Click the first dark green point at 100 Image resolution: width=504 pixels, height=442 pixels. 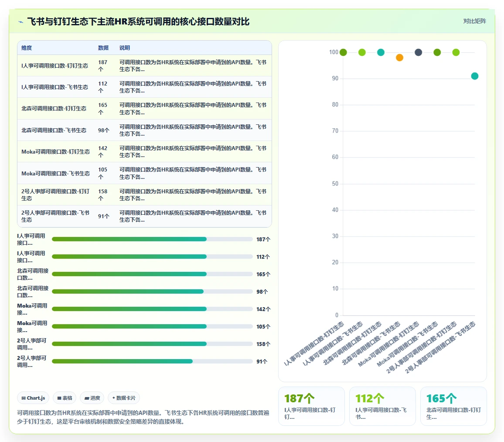(x=343, y=52)
